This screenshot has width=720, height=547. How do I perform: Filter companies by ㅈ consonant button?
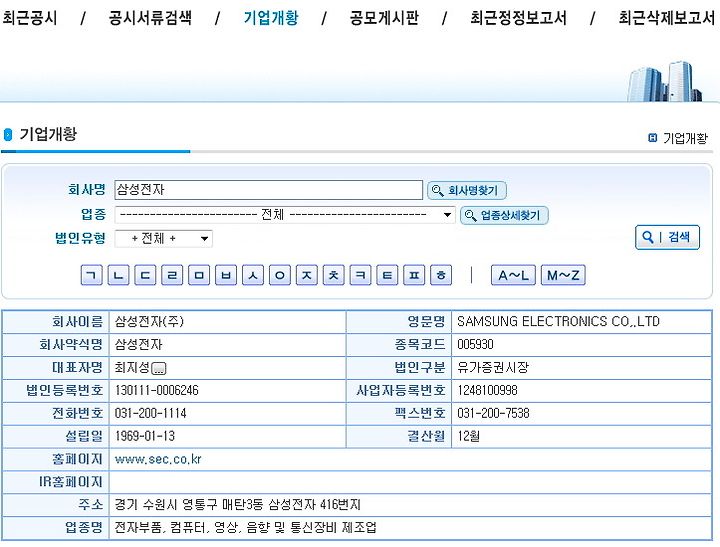point(306,275)
